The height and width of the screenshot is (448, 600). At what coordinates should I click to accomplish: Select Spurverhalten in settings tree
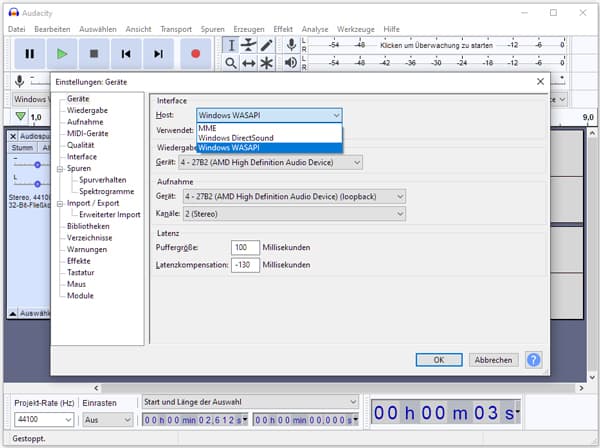pyautogui.click(x=103, y=180)
